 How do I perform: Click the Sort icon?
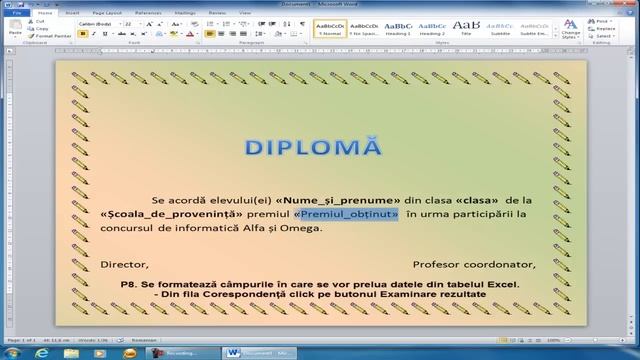(x=287, y=24)
